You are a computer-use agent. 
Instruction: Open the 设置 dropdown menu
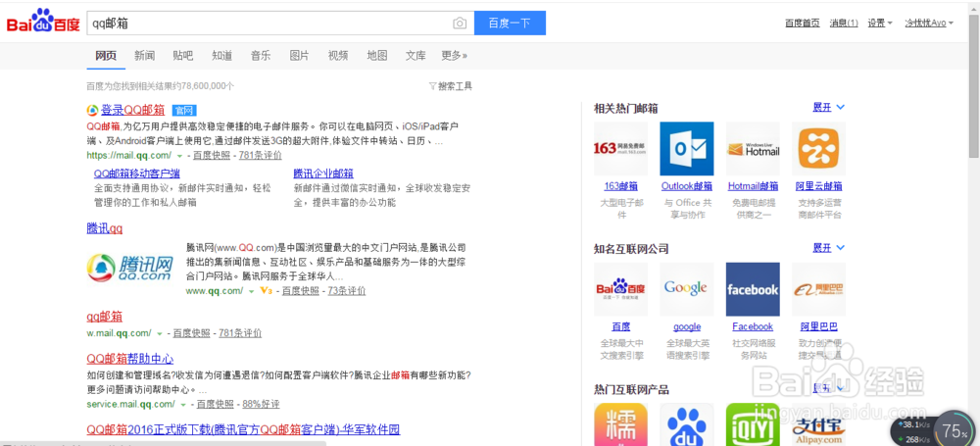click(879, 24)
